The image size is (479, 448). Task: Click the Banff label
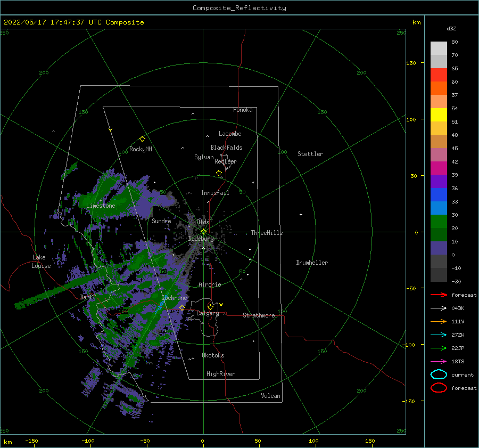coord(88,297)
